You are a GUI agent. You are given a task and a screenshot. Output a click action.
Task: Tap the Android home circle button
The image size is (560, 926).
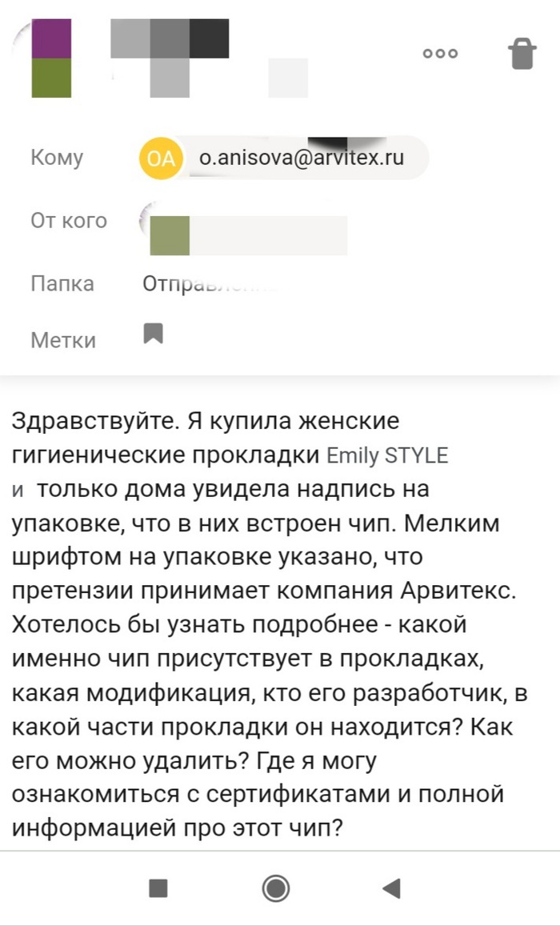click(276, 888)
